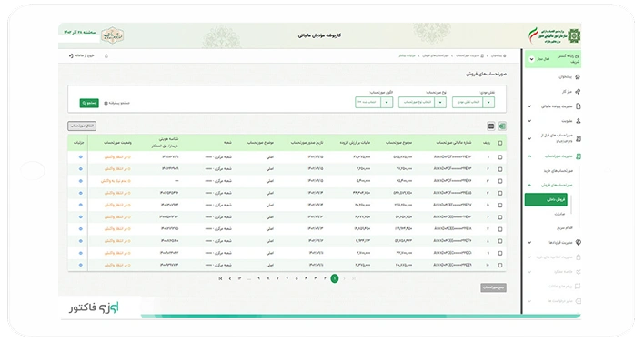The image size is (644, 342).
Task: Click the desk (میز کار) icon in sidebar
Action: click(x=578, y=92)
